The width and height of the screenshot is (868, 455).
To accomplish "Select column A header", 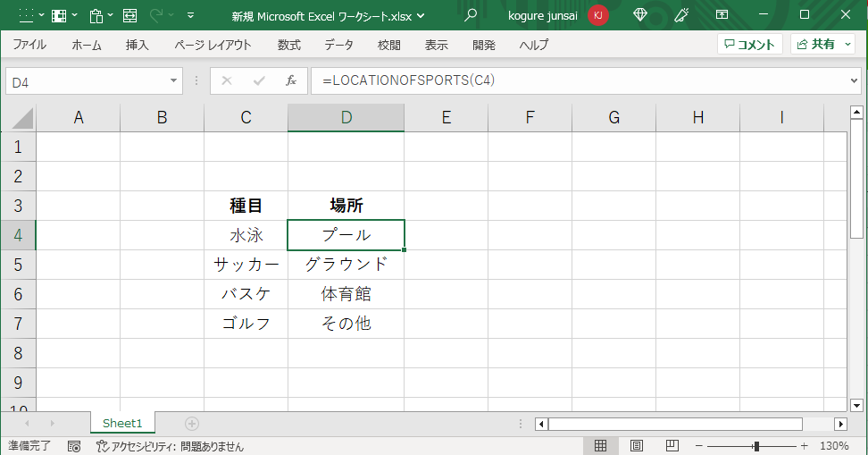I will tap(78, 117).
